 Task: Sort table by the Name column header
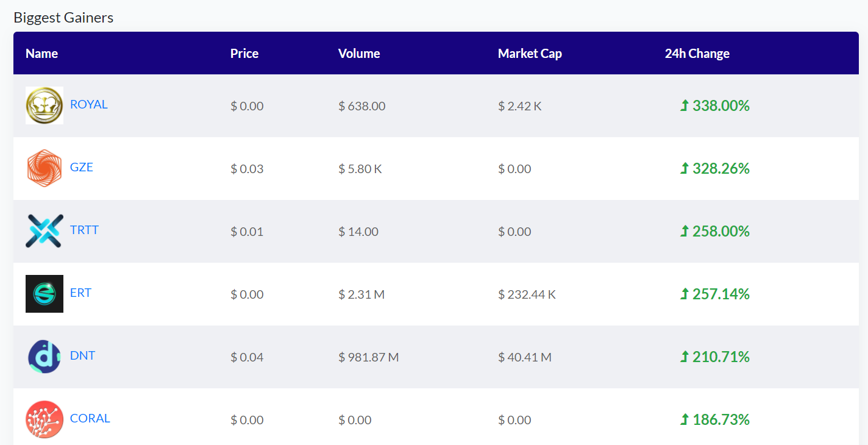tap(41, 54)
